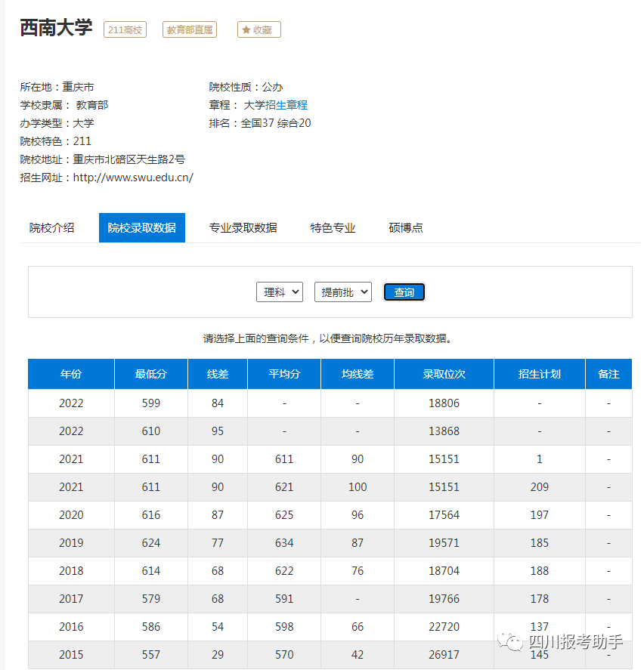The width and height of the screenshot is (644, 670).
Task: Click the 院校性质：公办 text
Action: point(246,87)
